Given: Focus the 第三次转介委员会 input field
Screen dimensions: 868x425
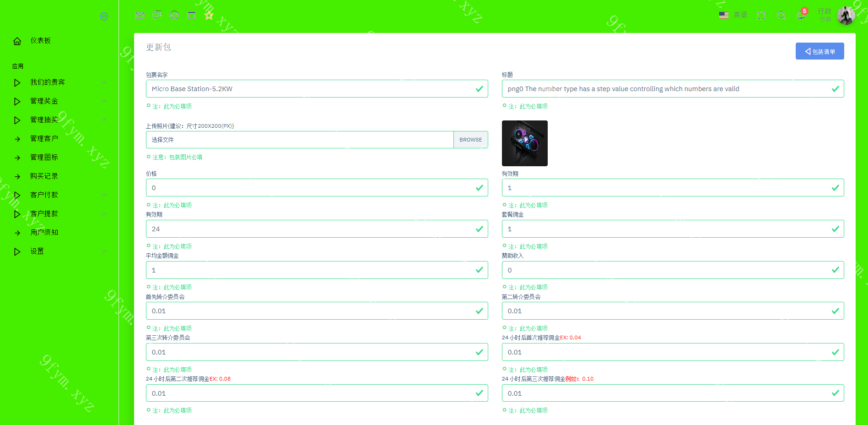Looking at the screenshot, I should 317,352.
